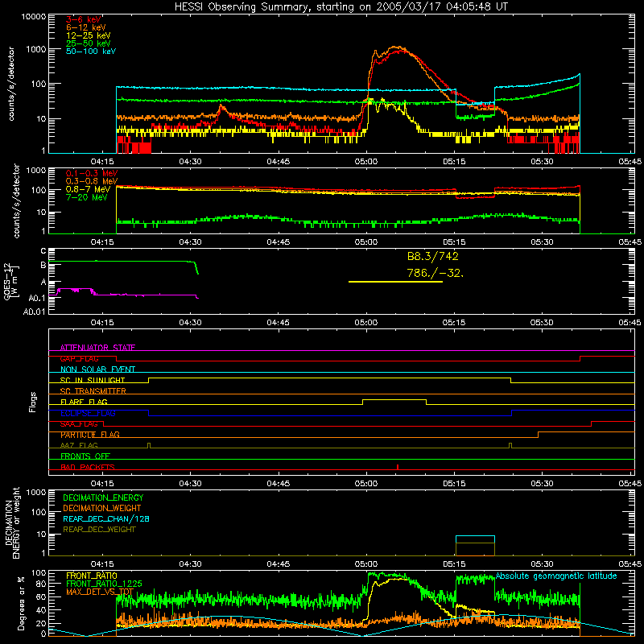Select the olive flag label below PARTICLE_FLAG
The width and height of the screenshot is (644, 644).
(x=79, y=445)
